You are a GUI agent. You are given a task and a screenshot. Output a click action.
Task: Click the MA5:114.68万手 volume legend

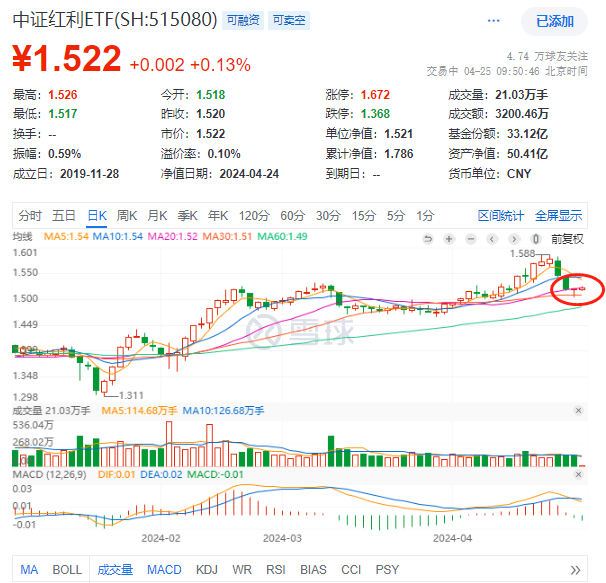tap(139, 410)
